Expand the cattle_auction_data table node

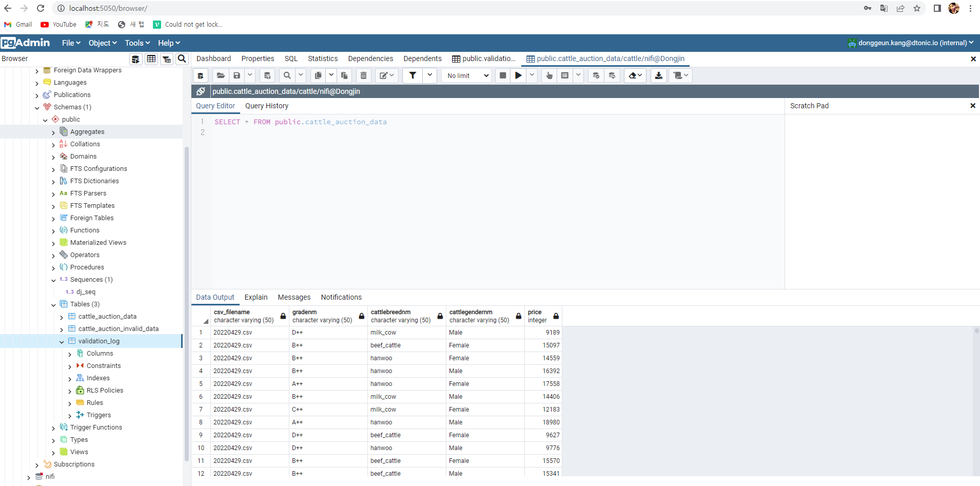[62, 317]
